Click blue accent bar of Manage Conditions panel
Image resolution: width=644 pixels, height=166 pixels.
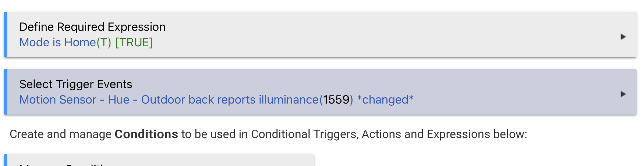tap(6, 161)
